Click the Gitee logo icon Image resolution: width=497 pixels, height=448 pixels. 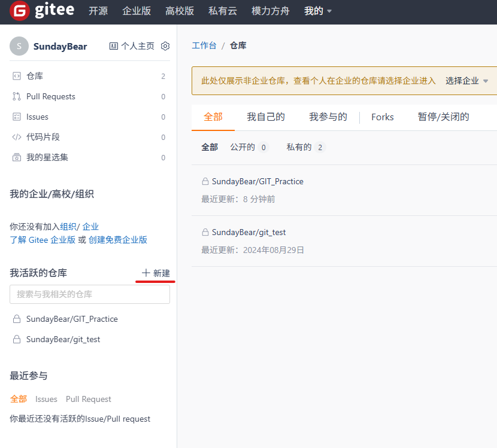tap(20, 11)
